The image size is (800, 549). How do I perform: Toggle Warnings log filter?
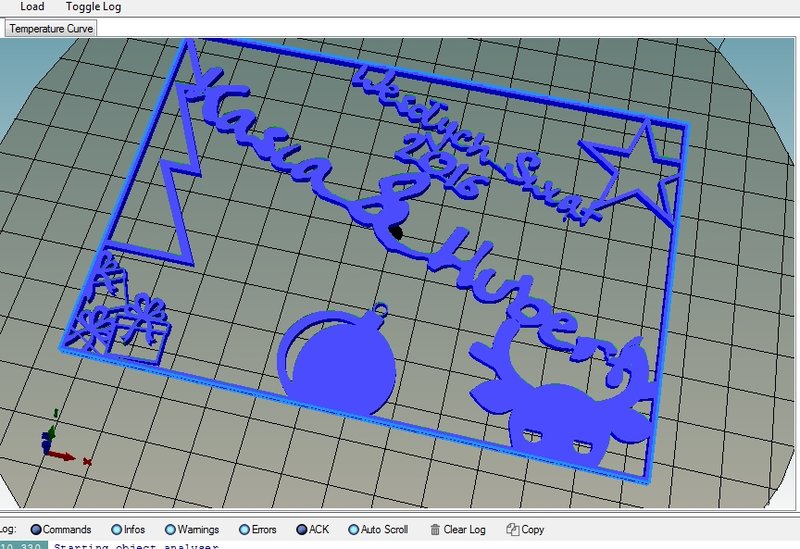pos(192,530)
